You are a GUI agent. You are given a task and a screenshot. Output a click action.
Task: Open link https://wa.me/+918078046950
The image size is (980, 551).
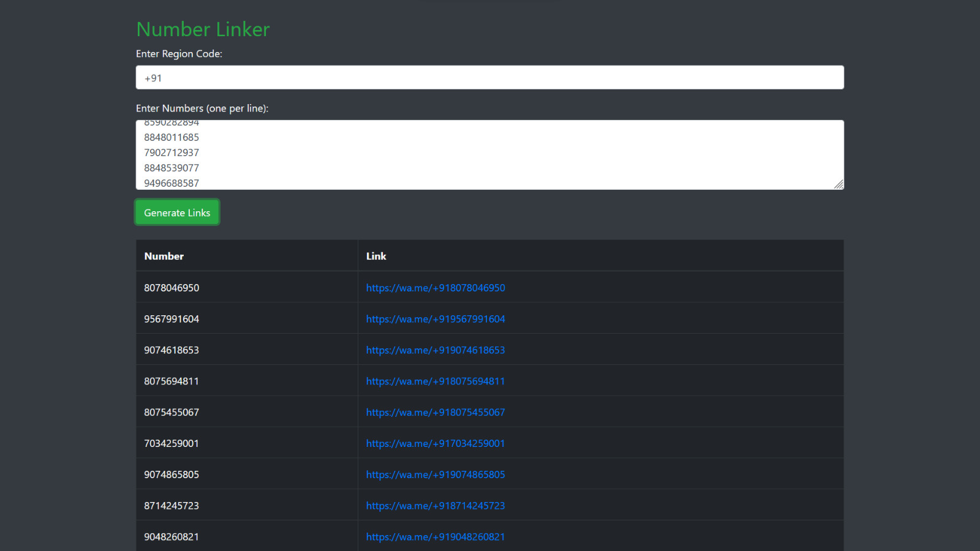(x=435, y=287)
